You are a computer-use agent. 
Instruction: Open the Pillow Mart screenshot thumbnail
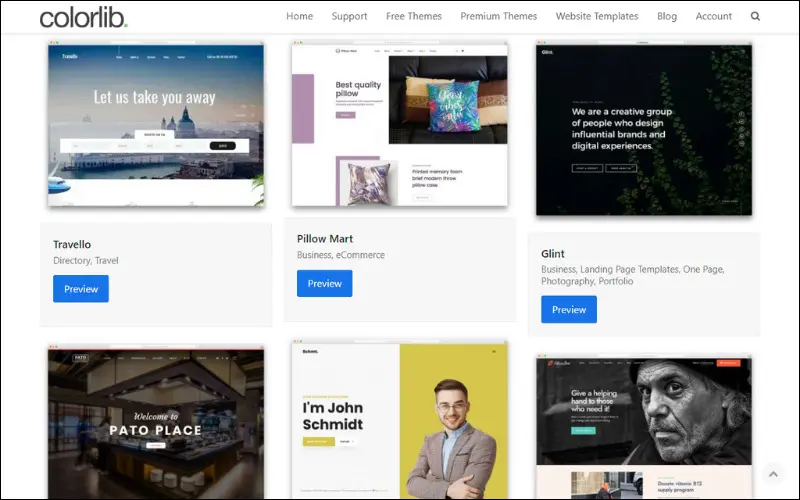click(x=399, y=124)
